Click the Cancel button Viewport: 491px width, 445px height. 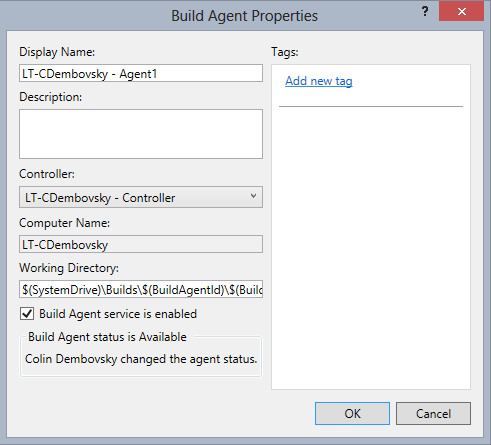click(433, 413)
